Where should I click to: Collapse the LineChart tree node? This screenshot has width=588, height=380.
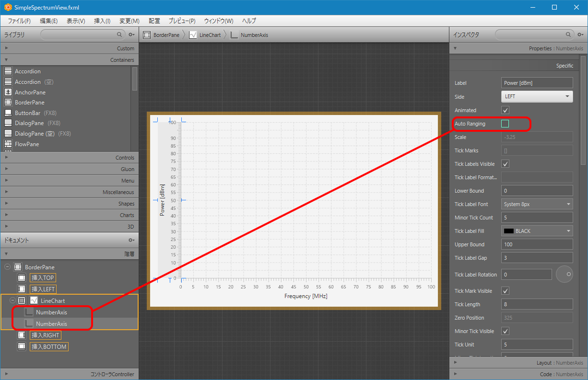tap(13, 301)
